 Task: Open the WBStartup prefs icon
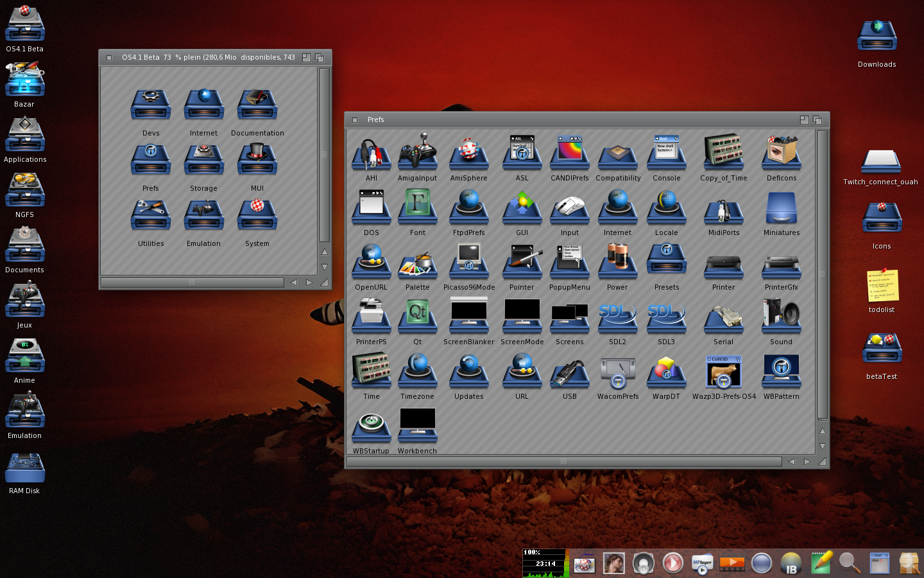point(371,428)
